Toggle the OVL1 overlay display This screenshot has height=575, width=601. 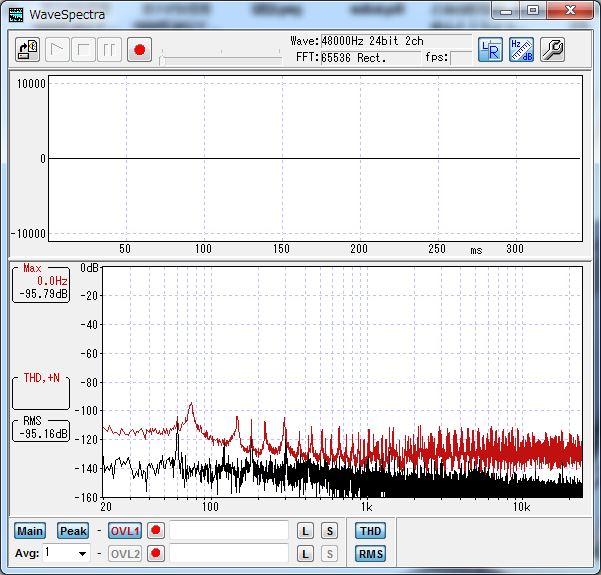(125, 531)
